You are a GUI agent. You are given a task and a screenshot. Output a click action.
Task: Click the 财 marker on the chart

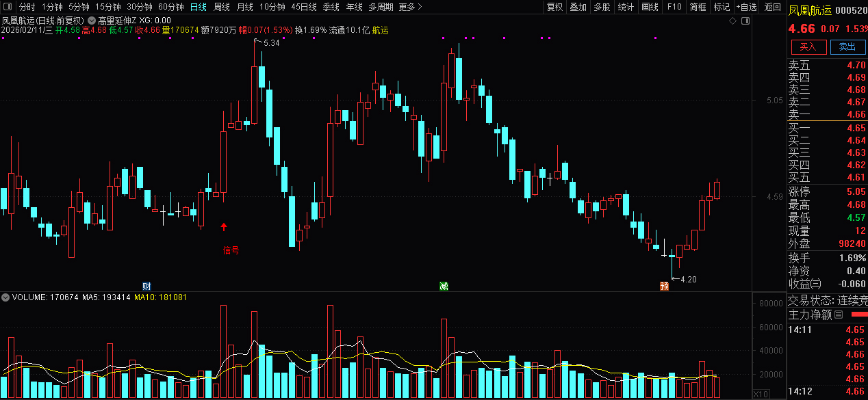pyautogui.click(x=146, y=285)
